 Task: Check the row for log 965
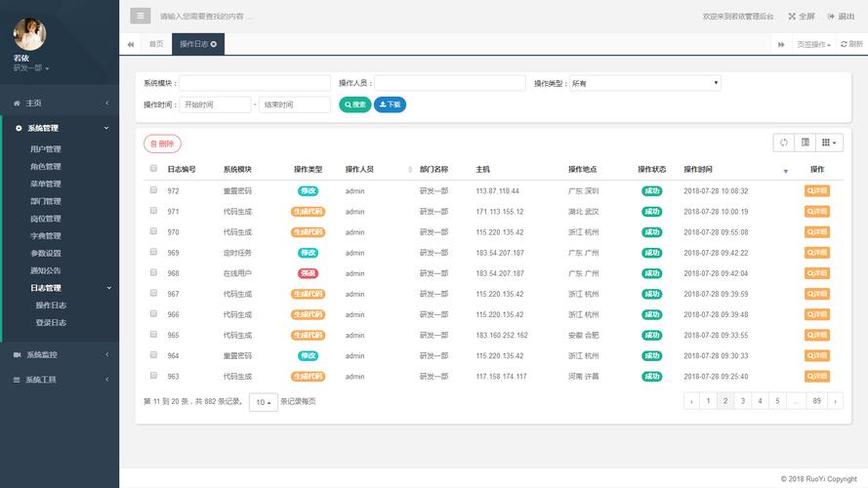click(x=153, y=334)
